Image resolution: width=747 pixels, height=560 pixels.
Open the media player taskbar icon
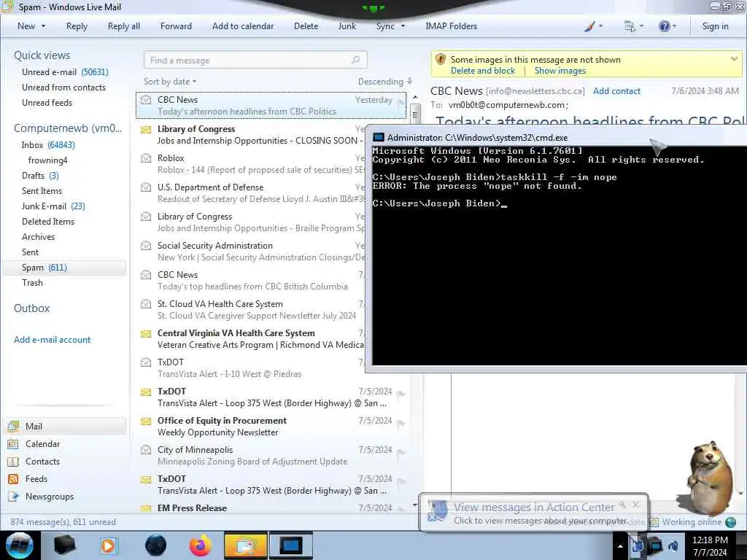109,545
